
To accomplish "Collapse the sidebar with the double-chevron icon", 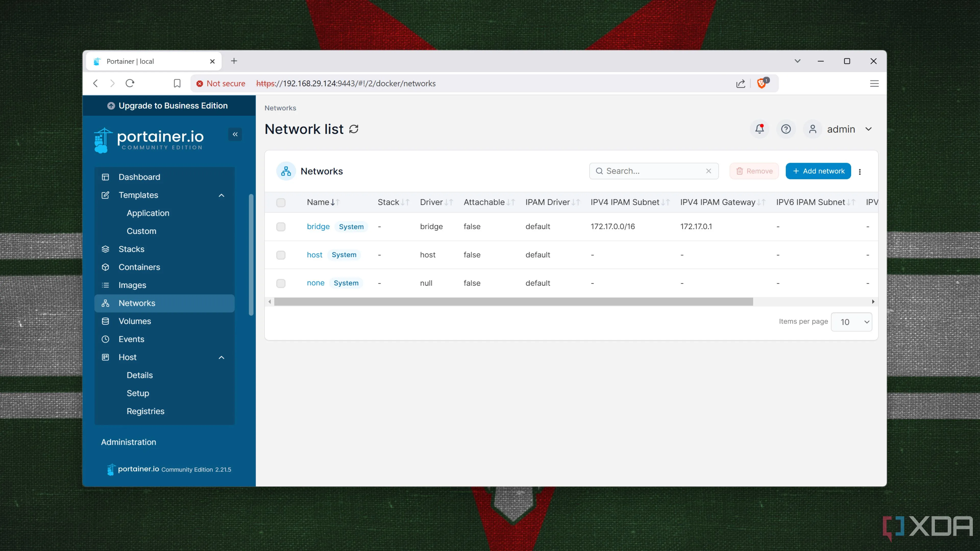I will (235, 134).
